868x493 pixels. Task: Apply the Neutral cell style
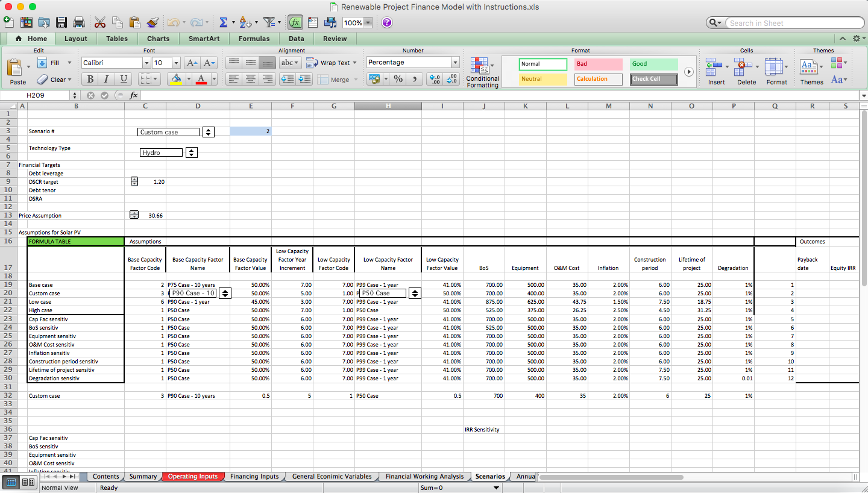tap(543, 79)
